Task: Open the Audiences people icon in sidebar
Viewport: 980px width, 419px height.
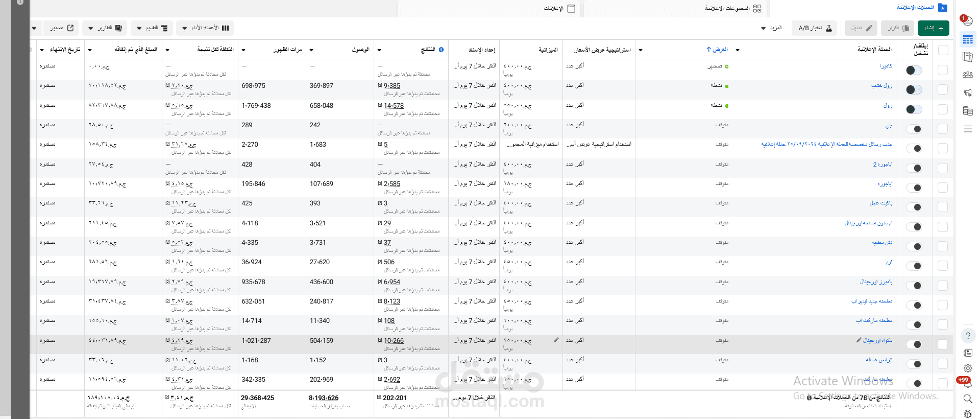Action: 967,75
